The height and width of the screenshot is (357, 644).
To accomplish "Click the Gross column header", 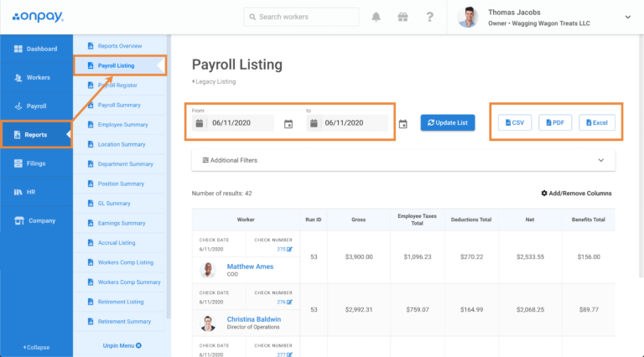I will [x=359, y=220].
